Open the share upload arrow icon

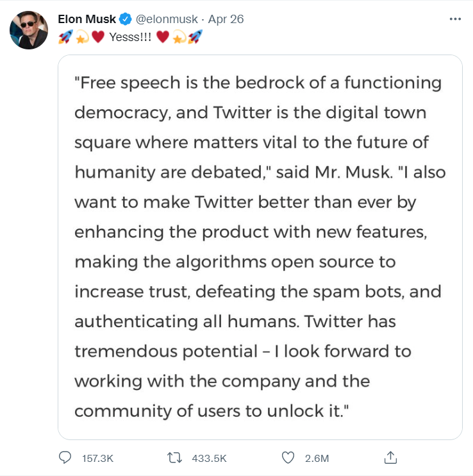point(390,457)
